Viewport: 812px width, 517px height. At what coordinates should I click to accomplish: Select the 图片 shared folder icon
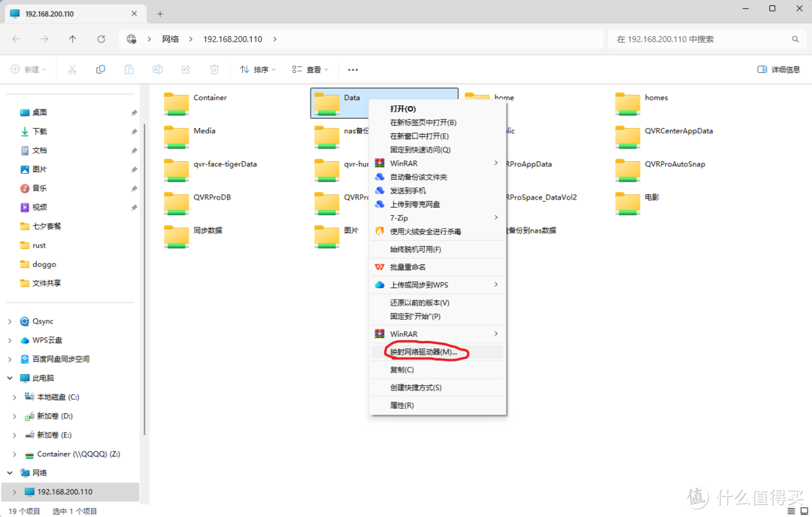[327, 236]
